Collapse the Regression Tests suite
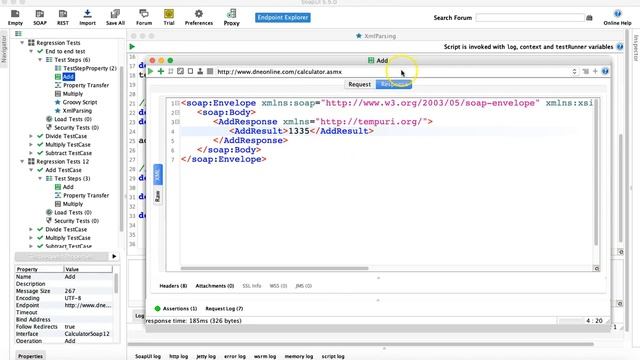 click(x=22, y=42)
